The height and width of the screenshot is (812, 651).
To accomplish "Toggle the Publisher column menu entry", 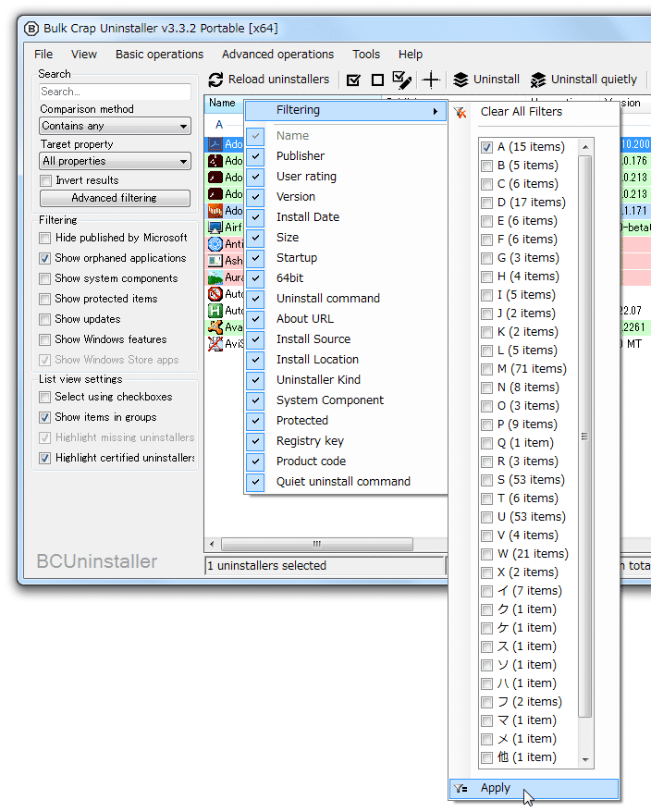I will coord(346,156).
